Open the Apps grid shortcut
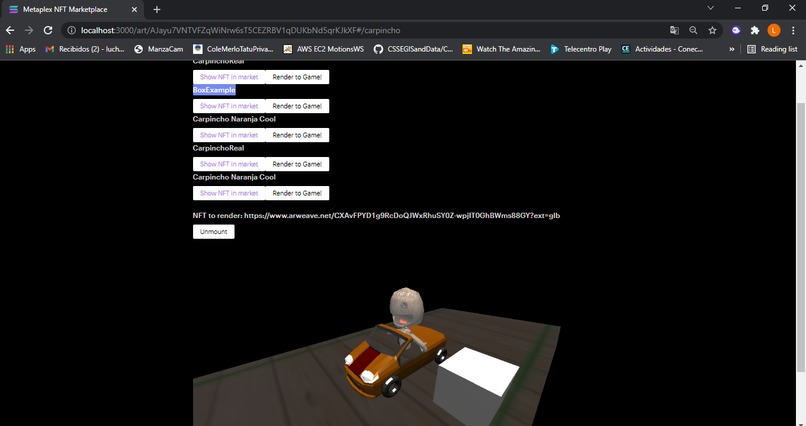 [x=21, y=49]
